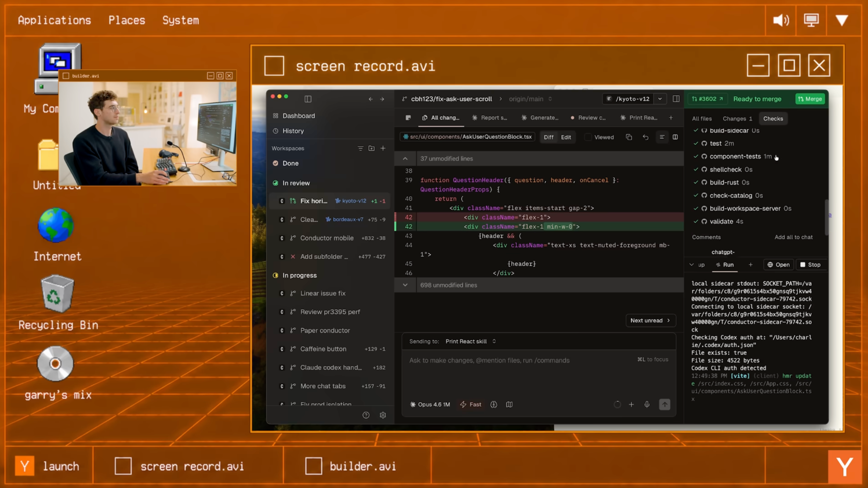The width and height of the screenshot is (868, 488).
Task: Switch to the Changes 1 tab
Action: pos(737,119)
